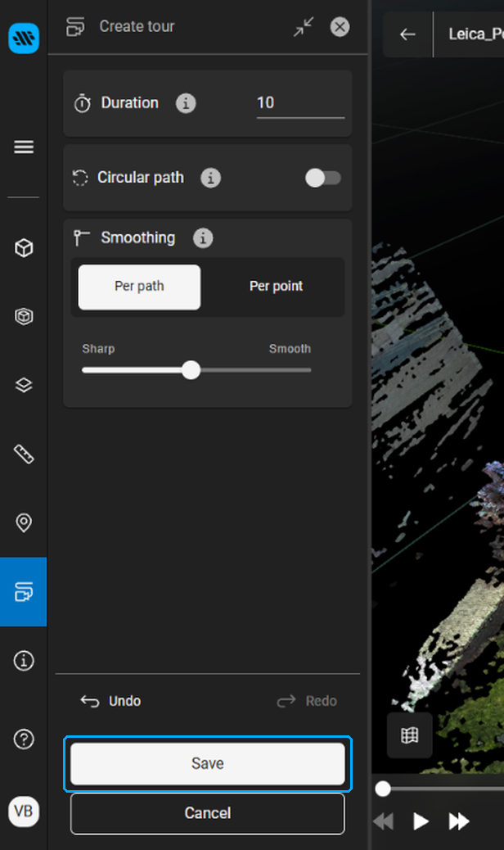Cancel tour creation
This screenshot has height=850, width=504.
[x=208, y=813]
